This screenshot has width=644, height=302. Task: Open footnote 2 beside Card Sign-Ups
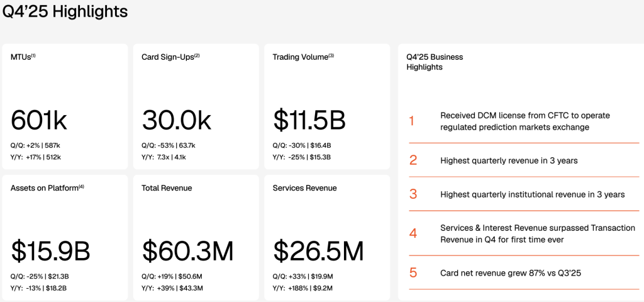[x=197, y=55]
